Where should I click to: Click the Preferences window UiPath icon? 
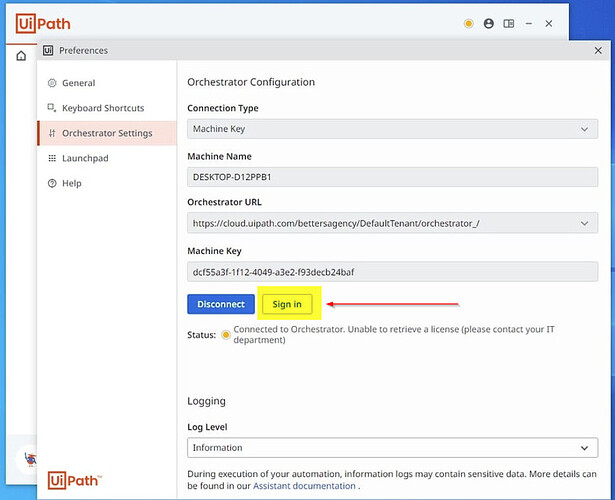[48, 50]
